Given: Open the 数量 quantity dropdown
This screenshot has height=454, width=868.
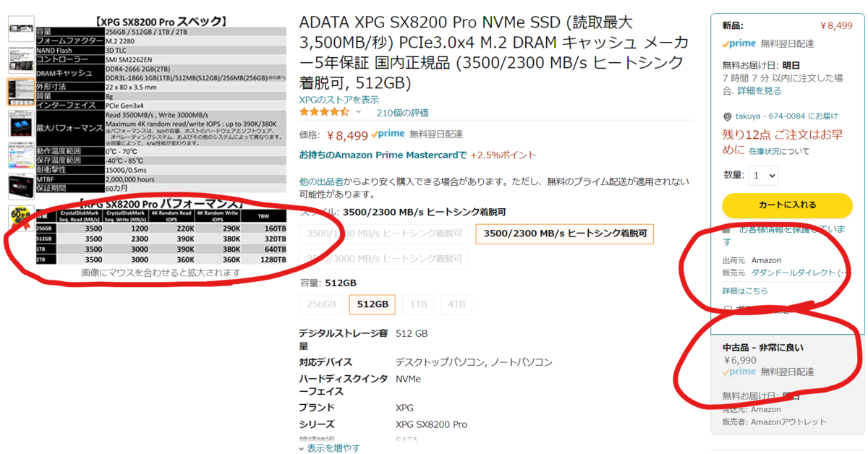Looking at the screenshot, I should [x=763, y=175].
